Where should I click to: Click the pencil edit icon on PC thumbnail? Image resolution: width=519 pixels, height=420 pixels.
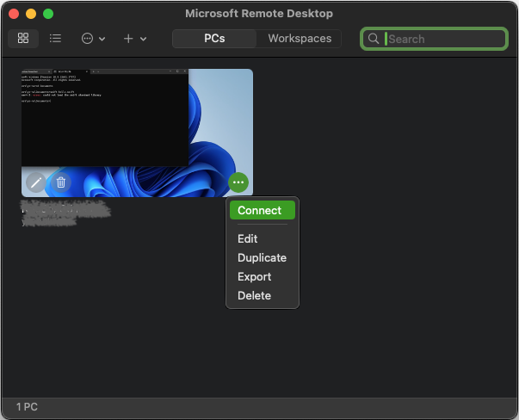36,182
